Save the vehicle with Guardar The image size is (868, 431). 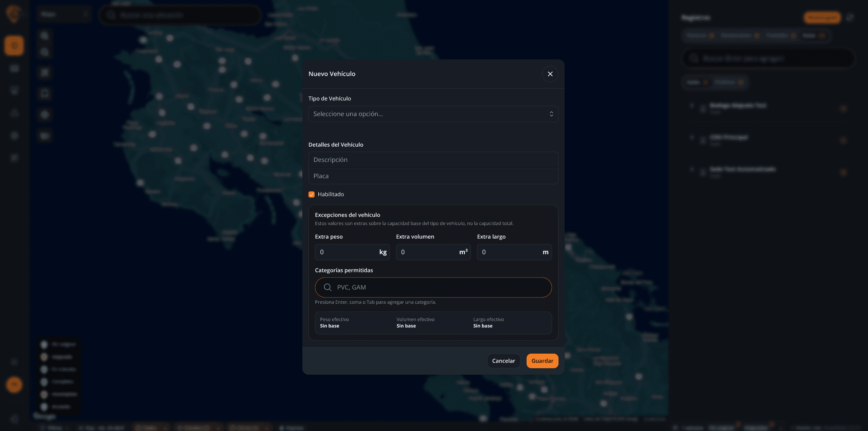click(x=542, y=361)
